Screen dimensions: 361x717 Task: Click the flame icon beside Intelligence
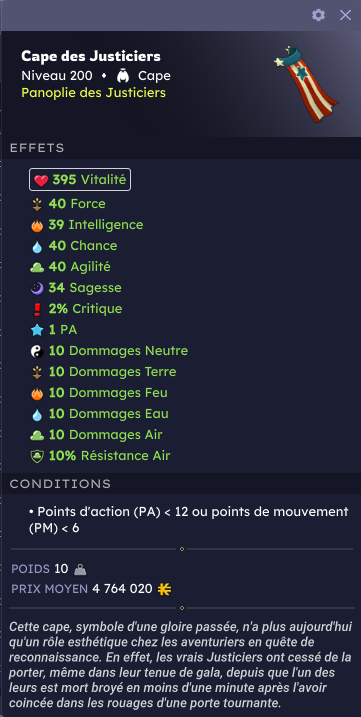pos(37,225)
